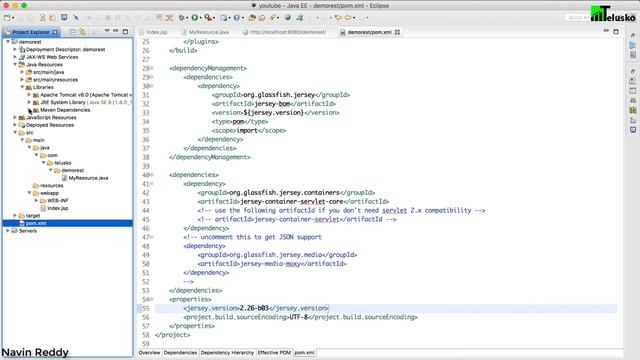Click the Debug bug icon

click(181, 18)
